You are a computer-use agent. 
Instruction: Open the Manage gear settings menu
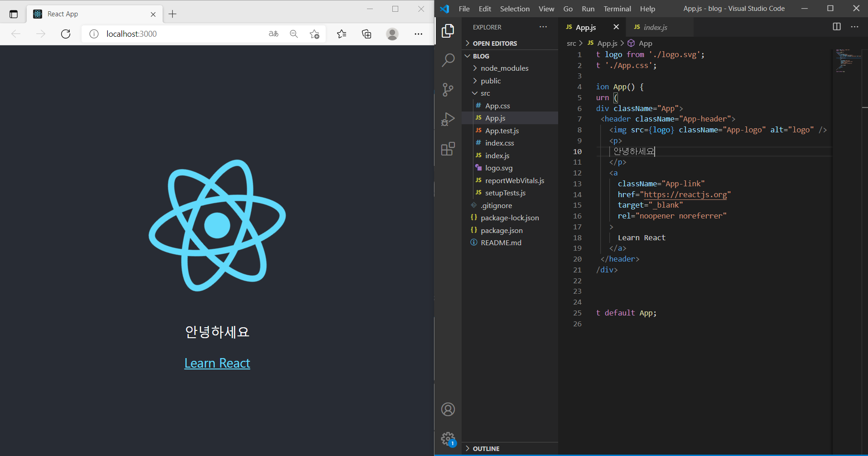pyautogui.click(x=448, y=438)
